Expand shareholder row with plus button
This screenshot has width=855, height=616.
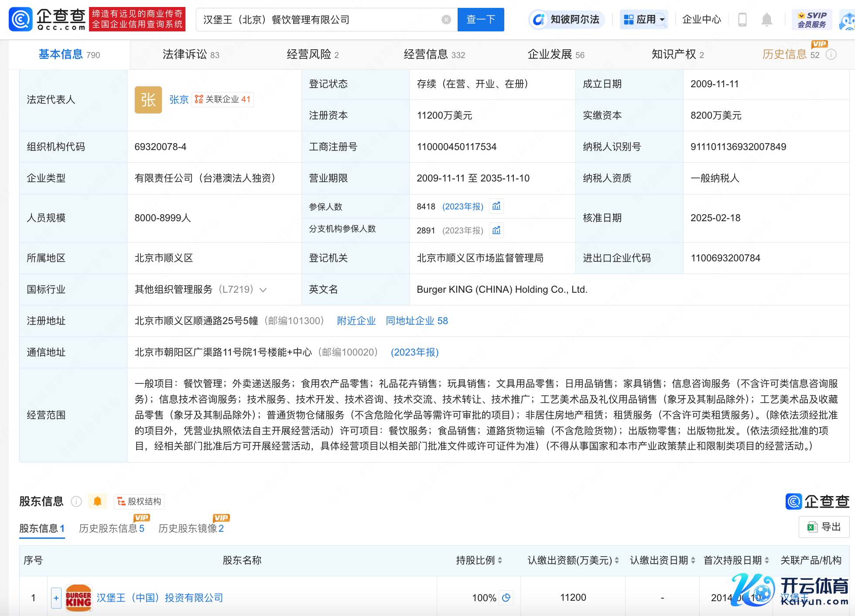coord(56,598)
